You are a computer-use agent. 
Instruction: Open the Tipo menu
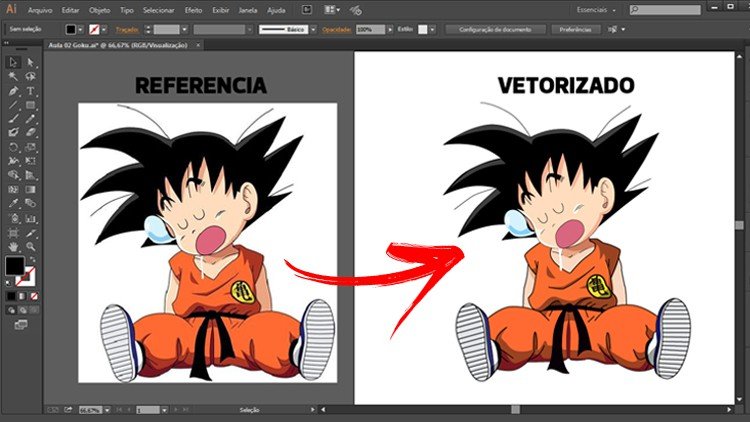[x=127, y=10]
